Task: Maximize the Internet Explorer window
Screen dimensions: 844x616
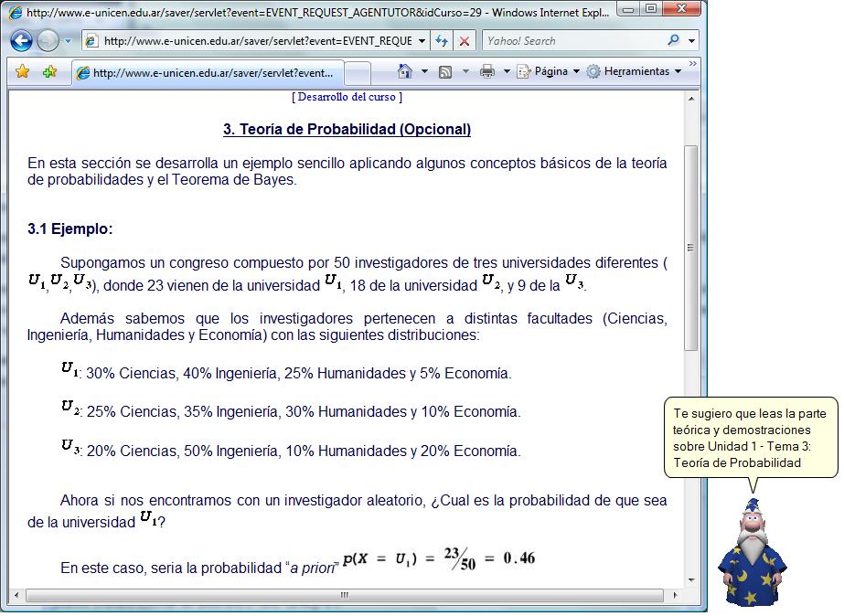Action: [x=651, y=9]
